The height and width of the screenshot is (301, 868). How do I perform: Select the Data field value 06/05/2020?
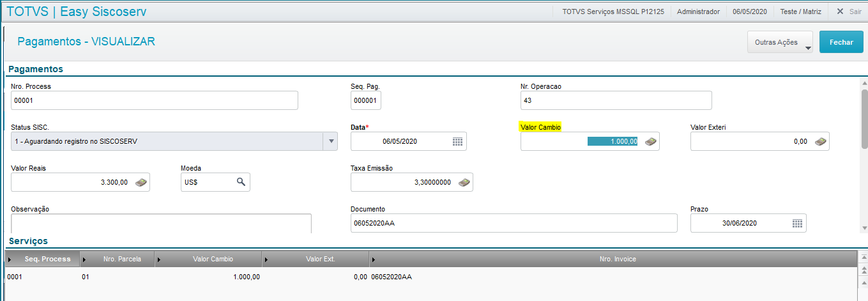tap(400, 141)
